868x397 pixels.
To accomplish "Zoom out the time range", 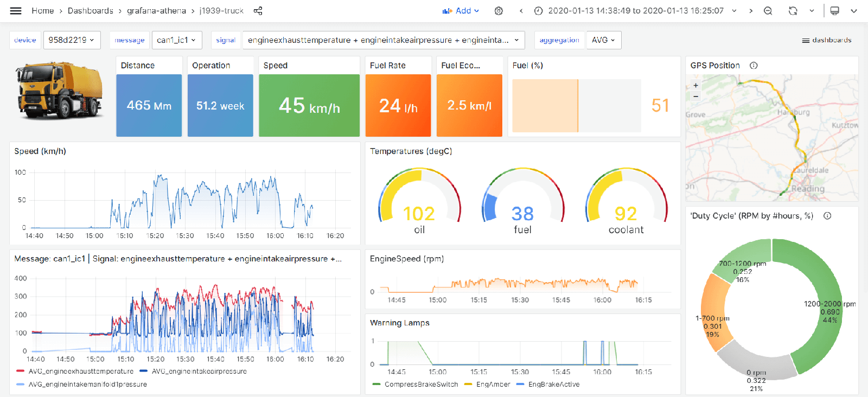I will (x=768, y=11).
